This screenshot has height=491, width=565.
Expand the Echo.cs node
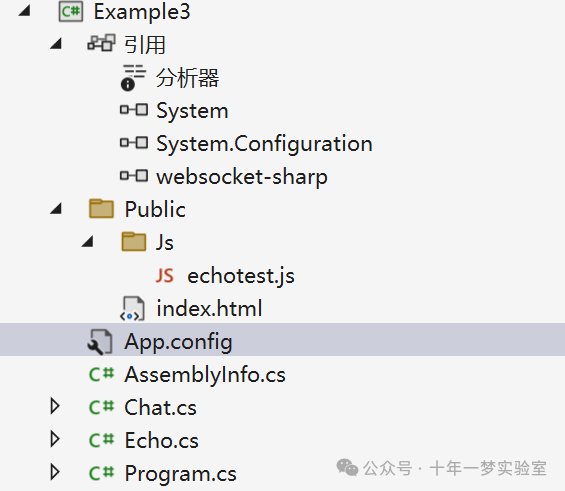pyautogui.click(x=55, y=439)
